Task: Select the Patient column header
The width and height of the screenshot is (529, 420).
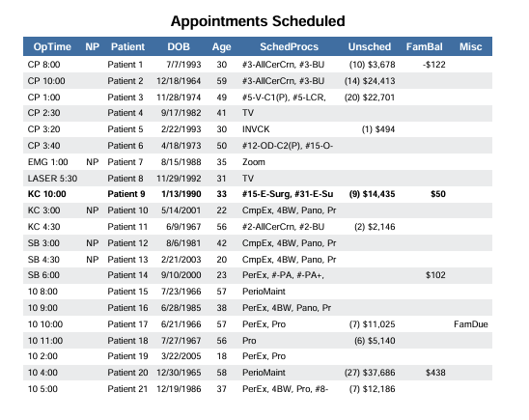Action: click(x=127, y=46)
